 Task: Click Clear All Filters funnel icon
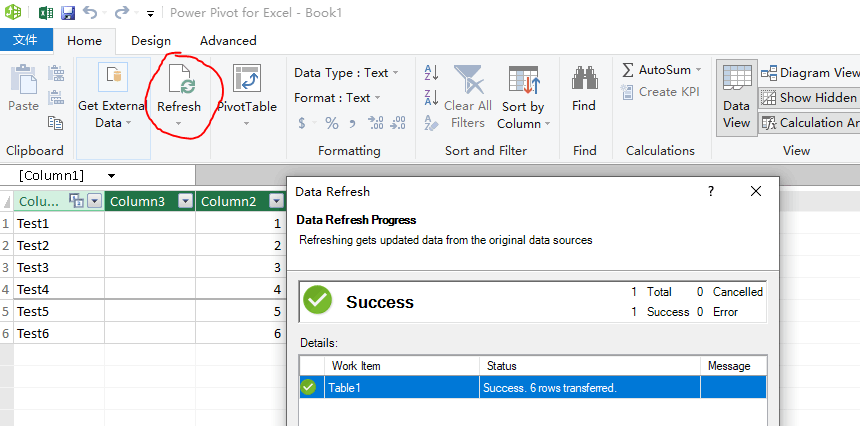(468, 79)
